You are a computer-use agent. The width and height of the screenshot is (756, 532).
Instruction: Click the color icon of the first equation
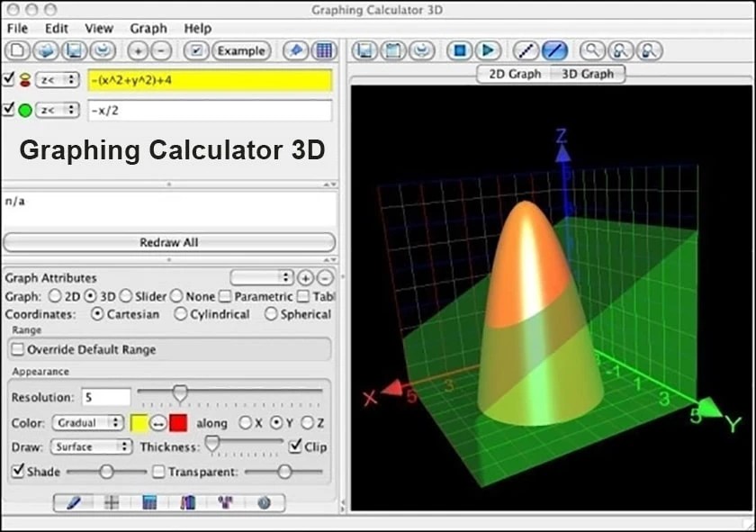[25, 80]
